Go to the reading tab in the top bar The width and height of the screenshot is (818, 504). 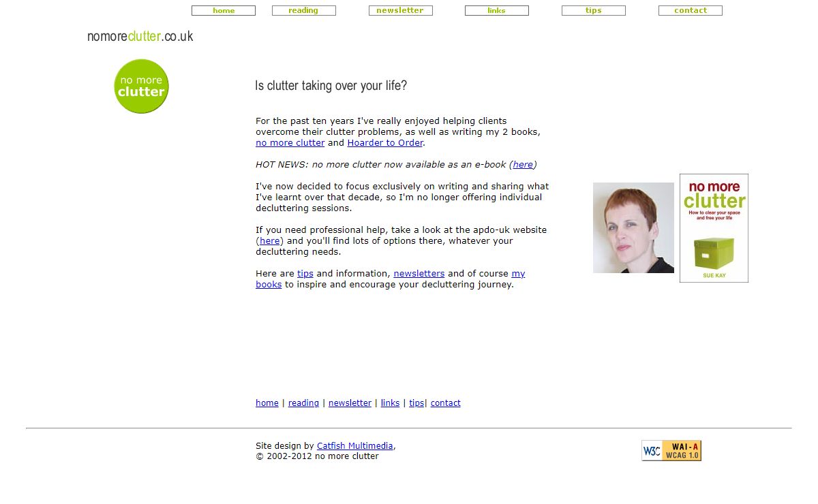303,10
